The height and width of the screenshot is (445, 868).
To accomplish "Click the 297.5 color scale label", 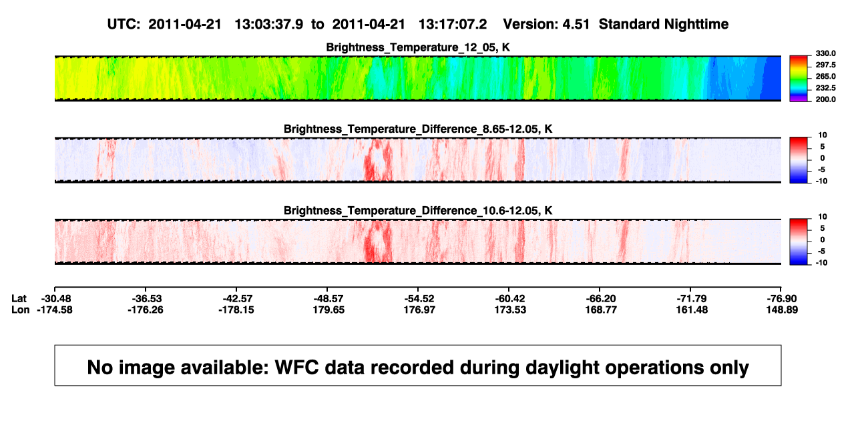I will (825, 65).
